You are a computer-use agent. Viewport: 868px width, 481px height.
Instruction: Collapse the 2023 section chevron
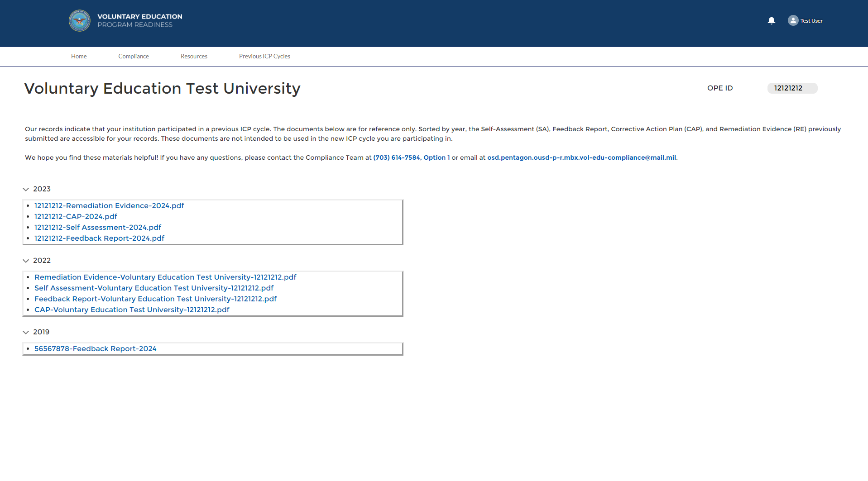click(26, 189)
